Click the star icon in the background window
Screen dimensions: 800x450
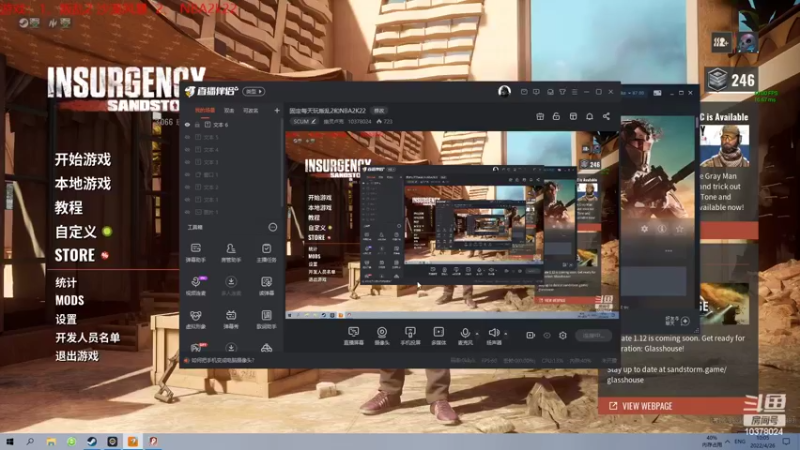point(679,229)
